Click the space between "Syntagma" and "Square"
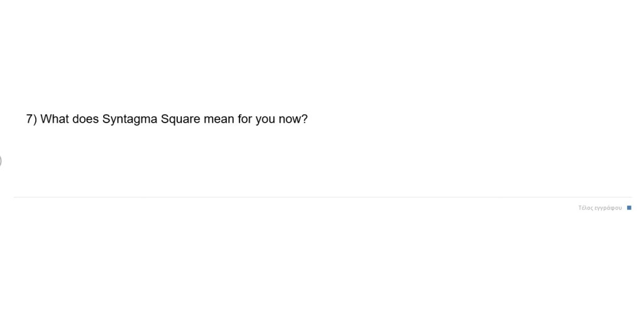The height and width of the screenshot is (320, 644). (x=159, y=119)
